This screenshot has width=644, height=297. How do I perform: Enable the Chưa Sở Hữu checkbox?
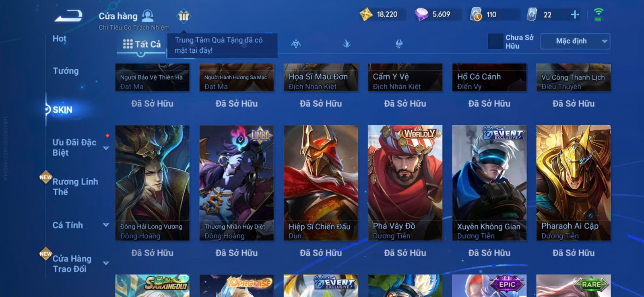pos(495,41)
